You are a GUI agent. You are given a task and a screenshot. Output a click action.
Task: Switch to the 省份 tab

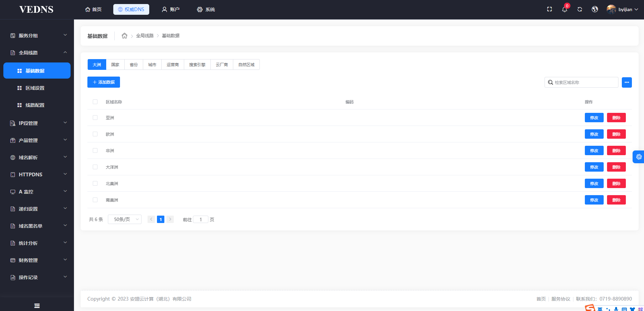(134, 64)
